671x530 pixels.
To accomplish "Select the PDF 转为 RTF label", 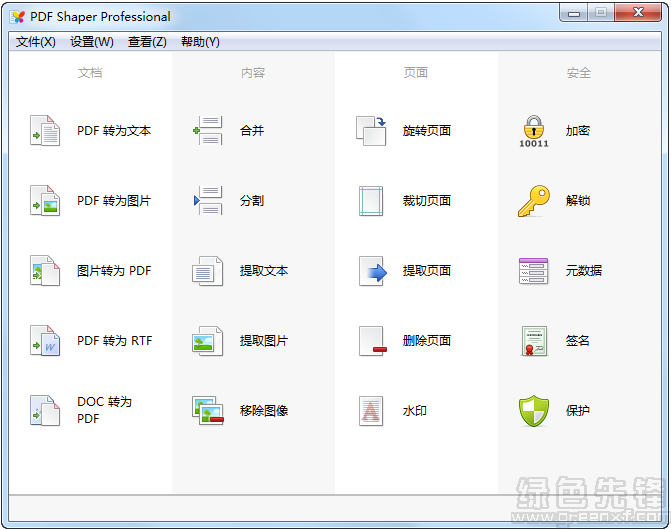I will click(114, 341).
